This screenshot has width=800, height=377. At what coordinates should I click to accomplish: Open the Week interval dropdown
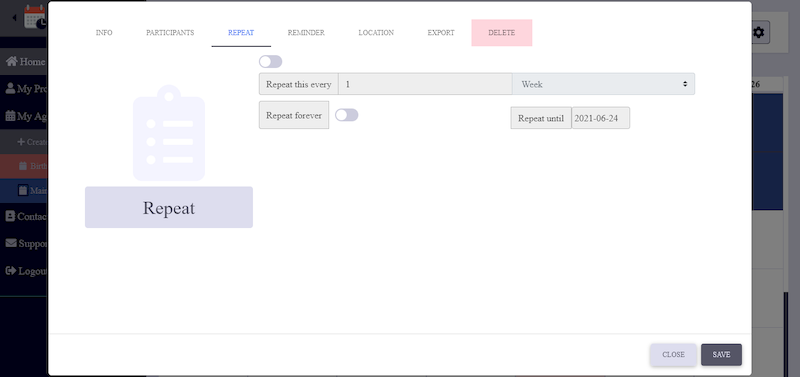(x=604, y=84)
